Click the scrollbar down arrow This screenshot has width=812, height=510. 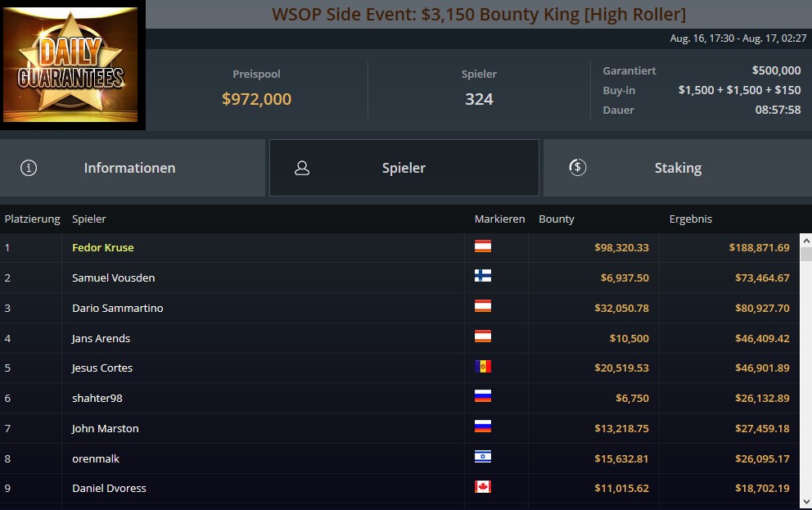[805, 502]
